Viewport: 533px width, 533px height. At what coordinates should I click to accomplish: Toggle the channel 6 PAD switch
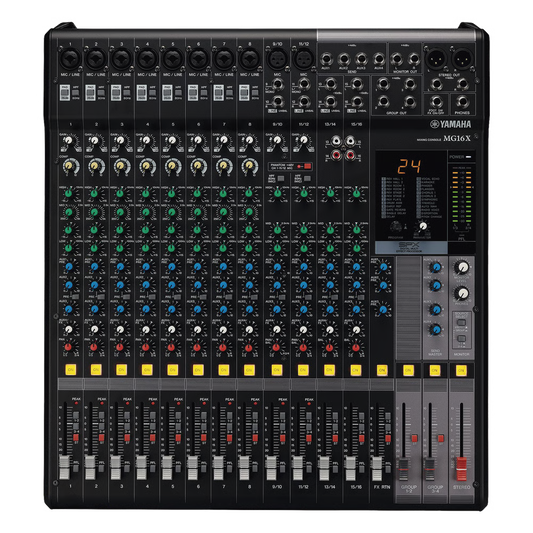point(193,92)
